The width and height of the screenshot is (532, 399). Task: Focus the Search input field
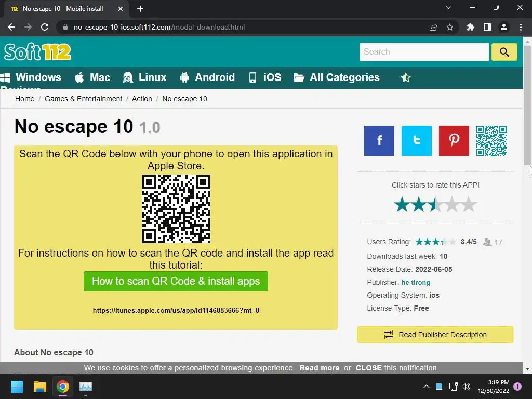point(424,52)
